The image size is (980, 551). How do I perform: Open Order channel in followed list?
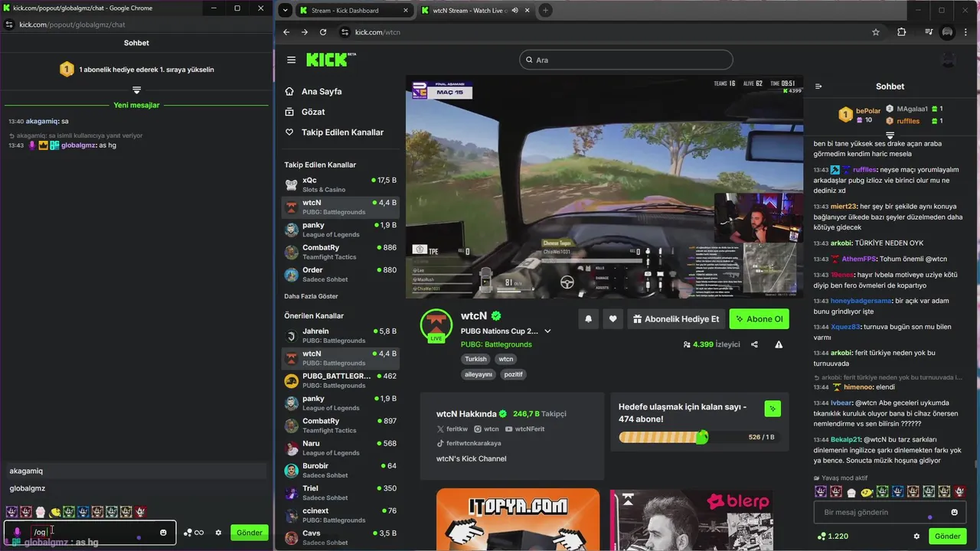point(341,274)
